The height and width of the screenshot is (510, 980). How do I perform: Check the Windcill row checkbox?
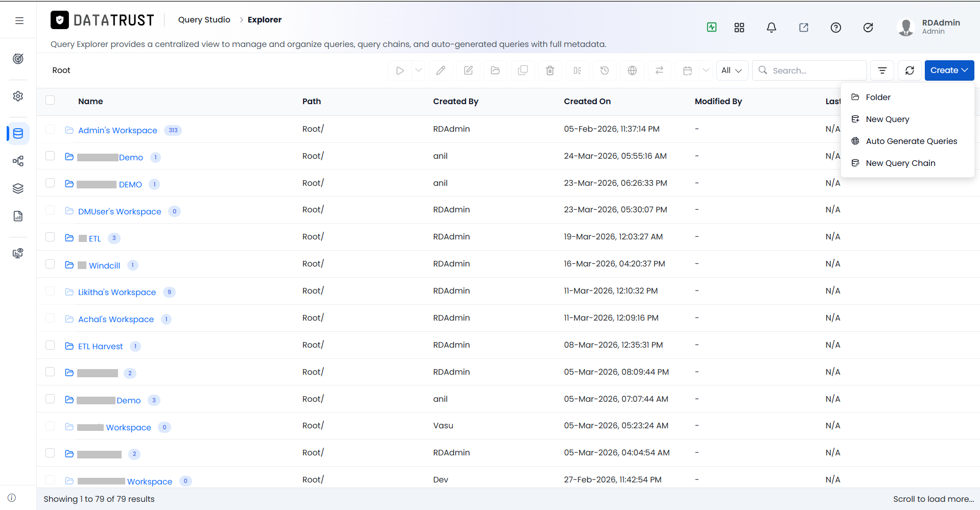[50, 264]
